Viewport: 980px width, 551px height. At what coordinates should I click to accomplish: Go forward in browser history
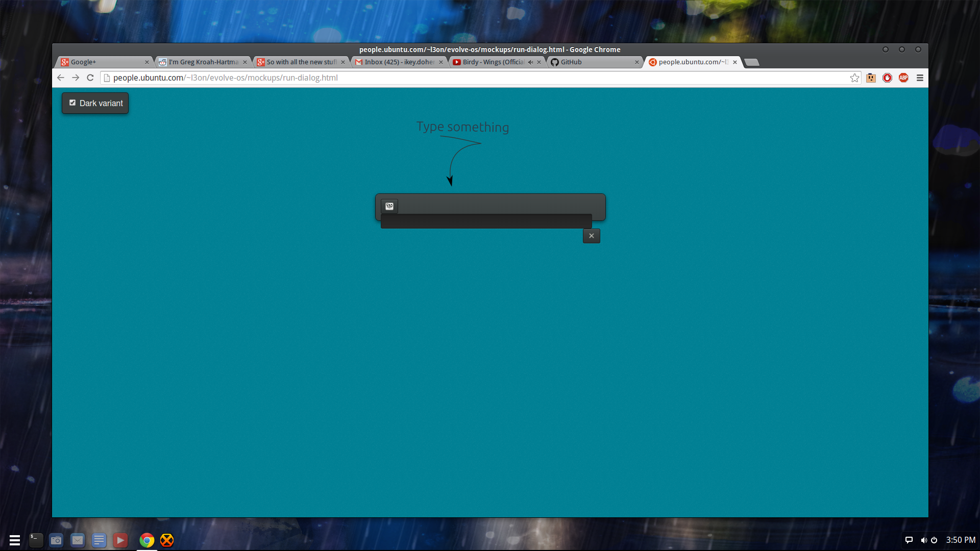coord(76,78)
